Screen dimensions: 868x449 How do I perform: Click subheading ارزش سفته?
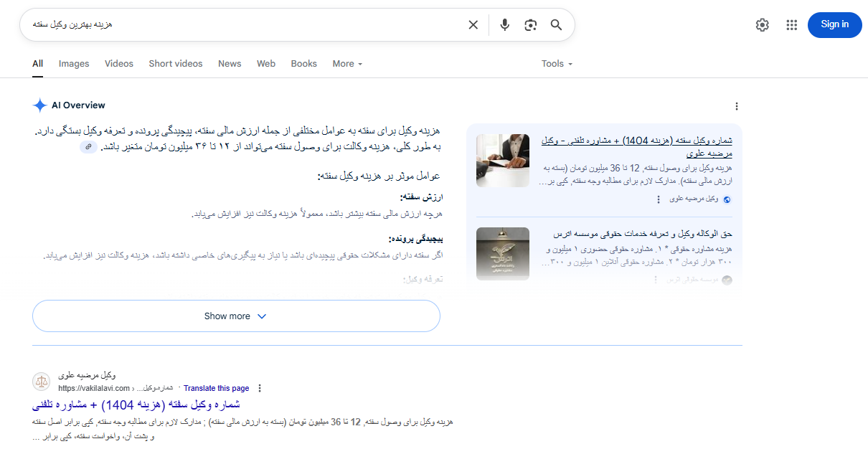tap(421, 197)
